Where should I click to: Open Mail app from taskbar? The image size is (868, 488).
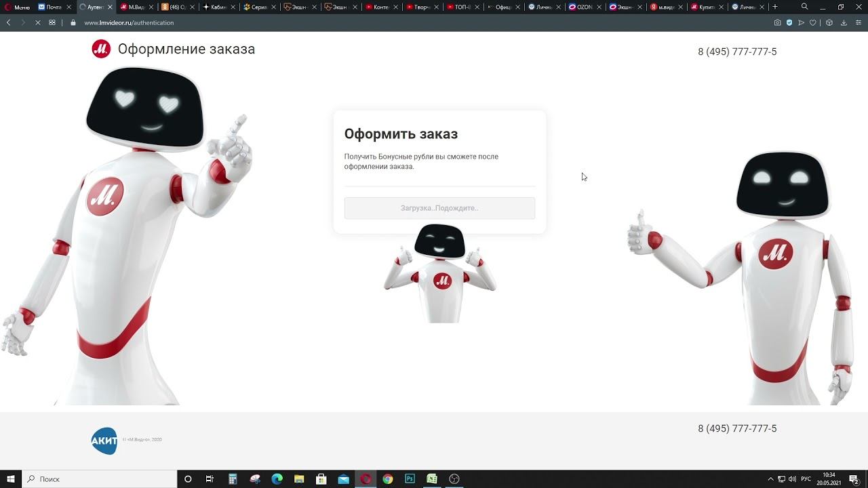pyautogui.click(x=343, y=479)
